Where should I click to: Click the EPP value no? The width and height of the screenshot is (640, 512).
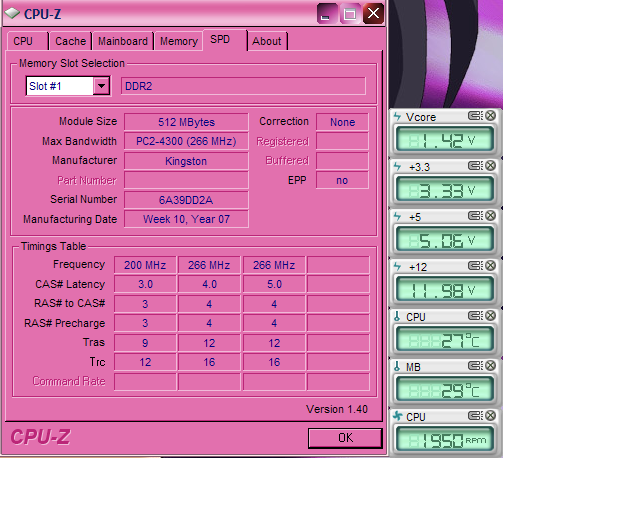(x=342, y=180)
